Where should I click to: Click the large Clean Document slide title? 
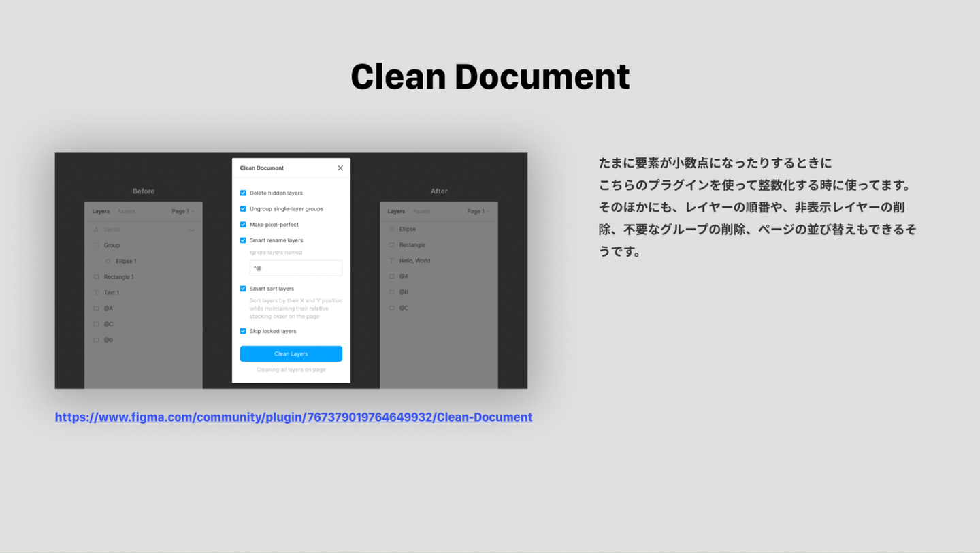click(490, 76)
